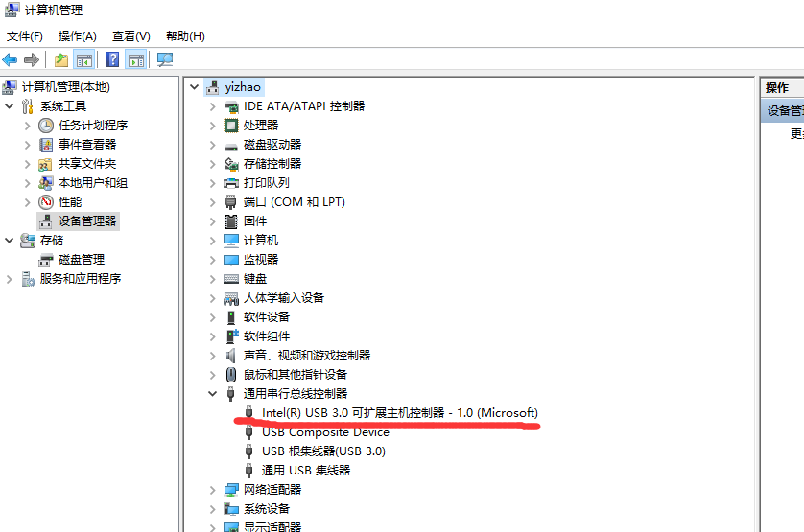The width and height of the screenshot is (804, 532).
Task: Click the 网络适配器 icon
Action: 231,490
